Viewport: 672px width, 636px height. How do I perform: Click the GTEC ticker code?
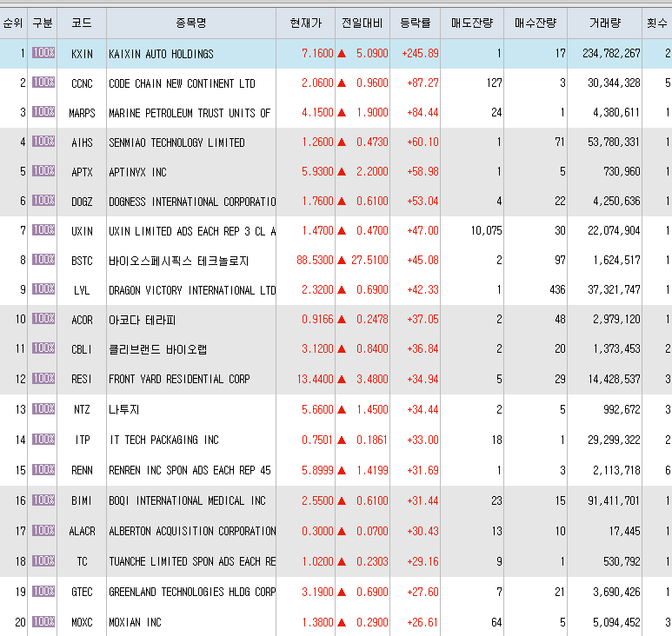click(82, 592)
